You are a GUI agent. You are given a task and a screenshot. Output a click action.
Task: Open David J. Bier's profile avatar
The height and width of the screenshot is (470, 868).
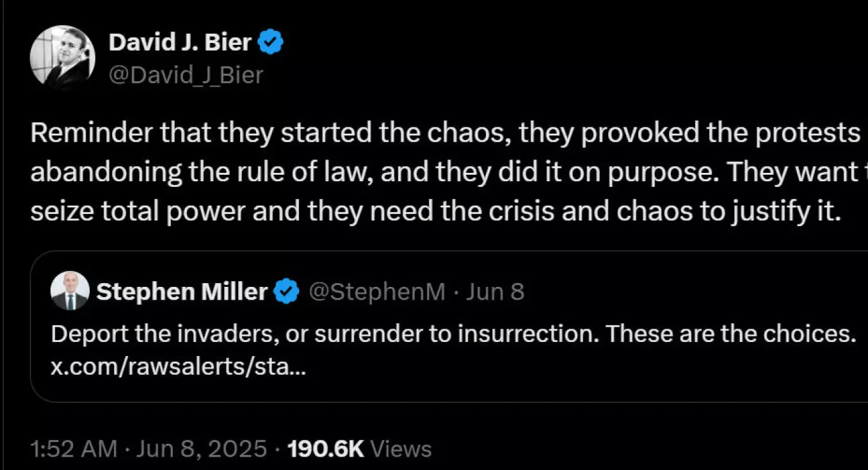click(63, 56)
